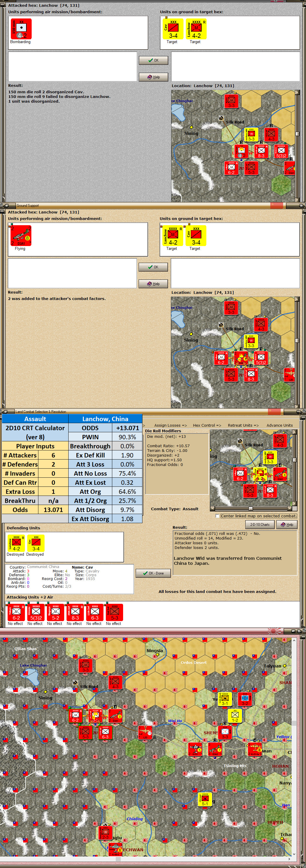This screenshot has height=868, width=306.
Task: Click the Taiyuan city label on main map
Action: tap(272, 666)
